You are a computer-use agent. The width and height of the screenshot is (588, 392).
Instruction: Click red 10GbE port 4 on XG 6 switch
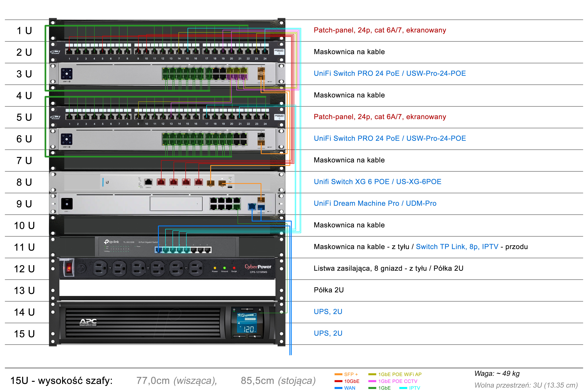(199, 182)
